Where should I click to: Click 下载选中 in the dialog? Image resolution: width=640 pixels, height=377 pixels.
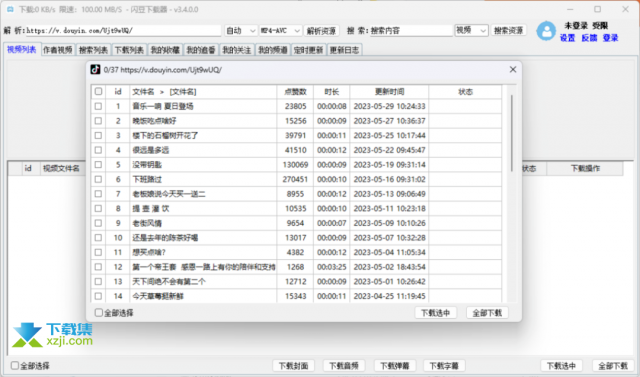(436, 313)
